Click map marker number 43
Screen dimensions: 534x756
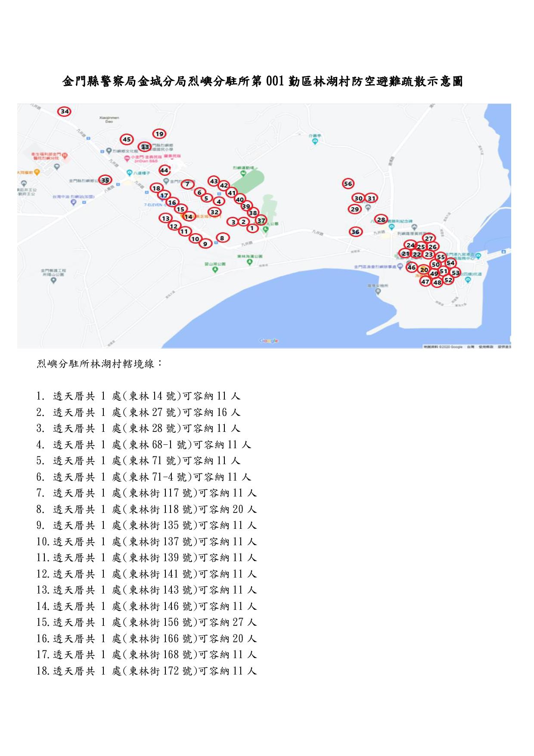click(x=214, y=181)
